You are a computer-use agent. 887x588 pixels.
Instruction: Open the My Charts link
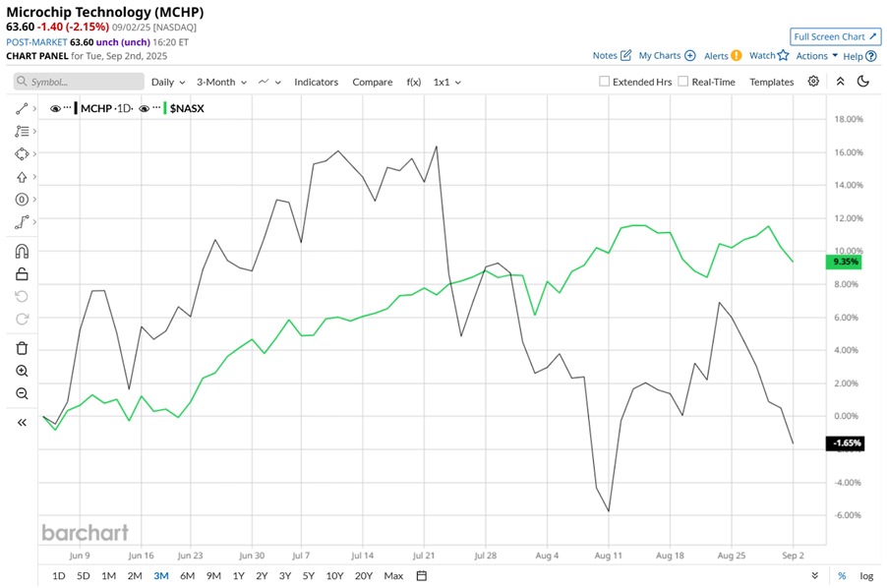coord(660,55)
